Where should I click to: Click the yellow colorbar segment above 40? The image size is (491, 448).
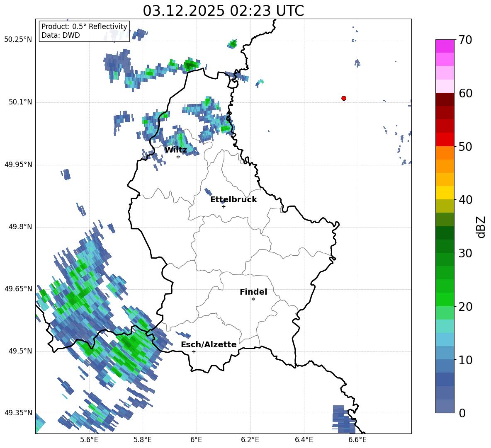(445, 193)
